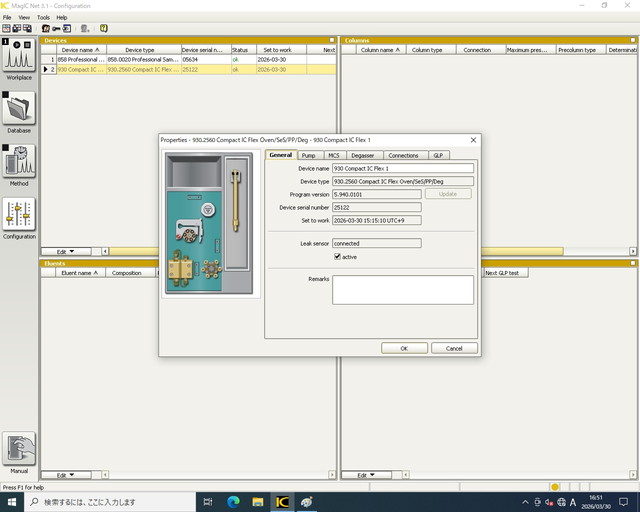Click the MagIC Net taskbar icon
Screen dimensions: 640x512
click(x=282, y=502)
